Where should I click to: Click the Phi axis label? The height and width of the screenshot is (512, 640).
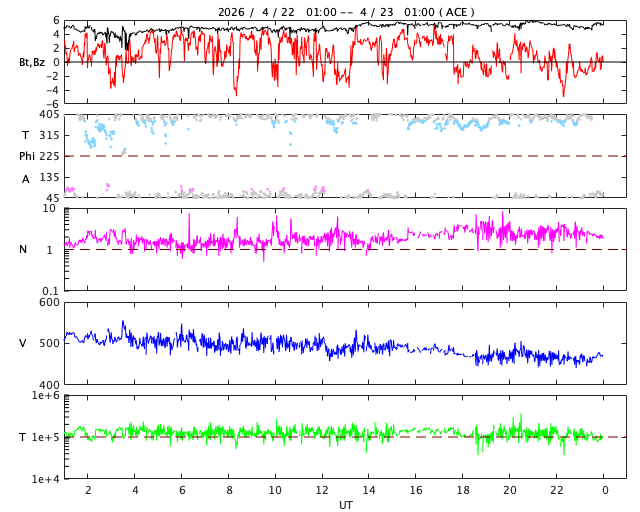pyautogui.click(x=27, y=156)
